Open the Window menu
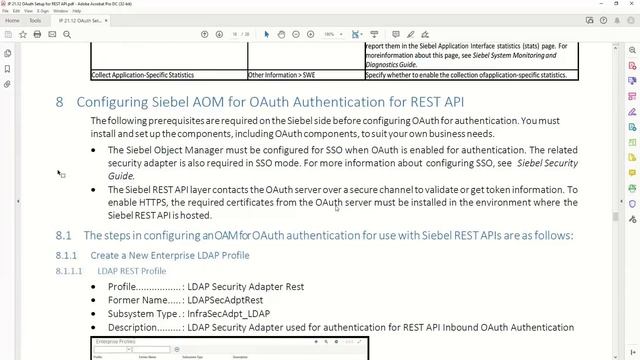This screenshot has height=360, width=640. point(61,11)
